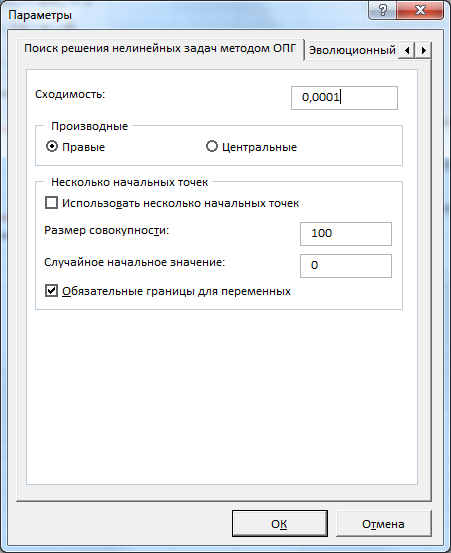Click the Сходимость: text label

70,94
